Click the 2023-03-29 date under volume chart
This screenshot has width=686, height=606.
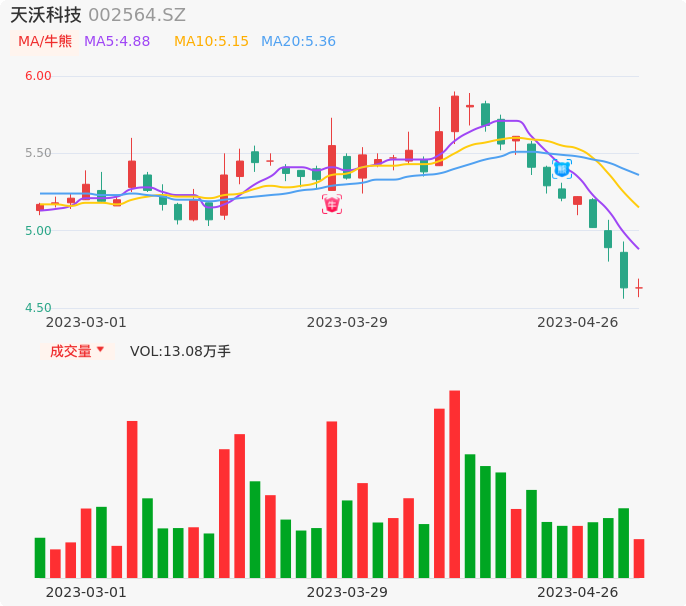(x=347, y=592)
